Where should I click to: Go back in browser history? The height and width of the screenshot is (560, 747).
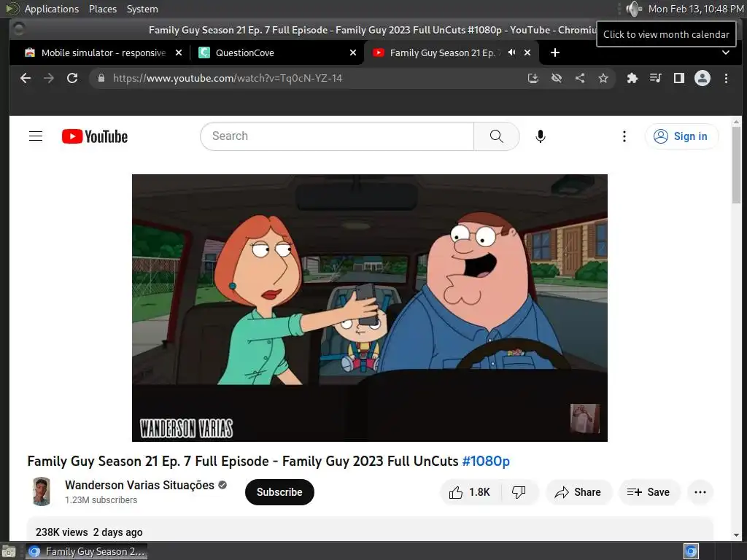(x=26, y=78)
